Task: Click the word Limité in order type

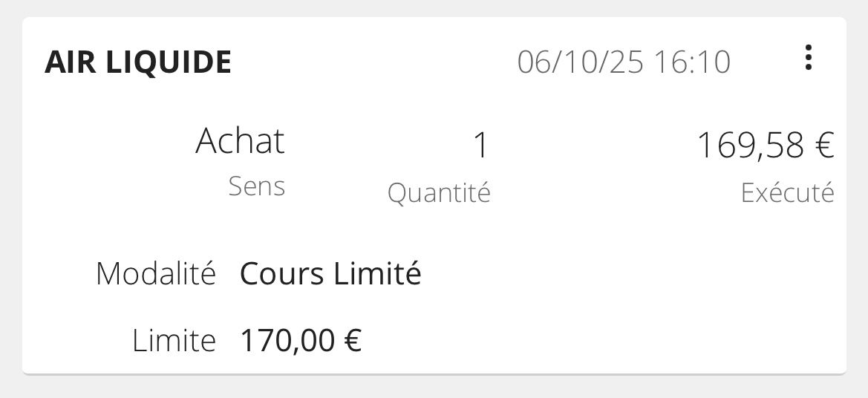Action: tap(377, 274)
